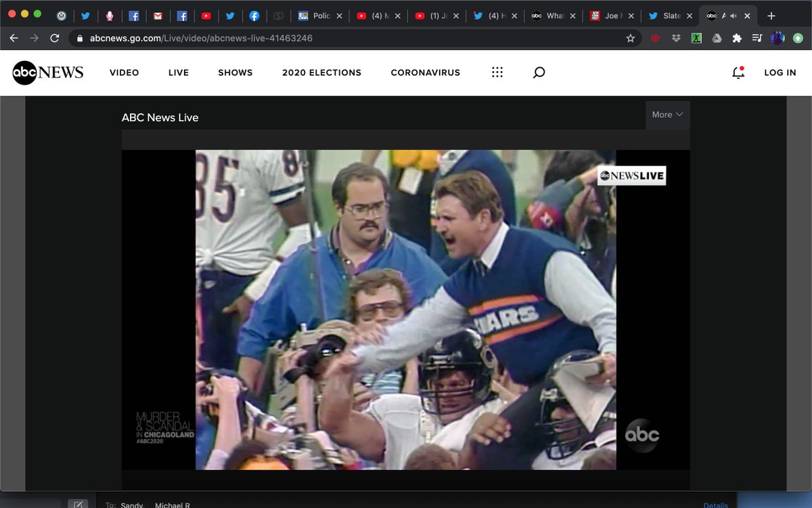Expand the More dropdown
This screenshot has height=508, width=812.
coord(668,115)
